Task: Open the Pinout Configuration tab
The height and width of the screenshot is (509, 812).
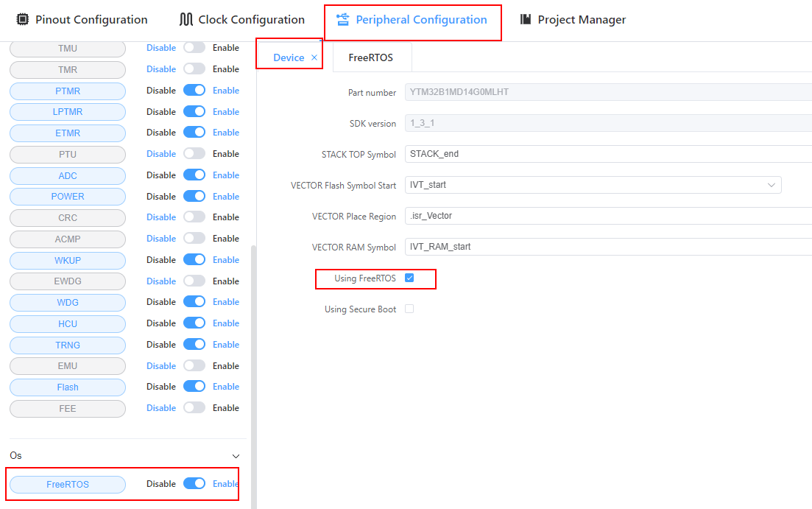Action: (x=82, y=20)
